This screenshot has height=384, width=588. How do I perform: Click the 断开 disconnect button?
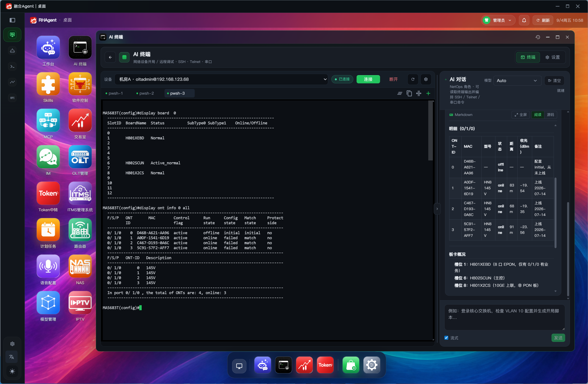393,79
